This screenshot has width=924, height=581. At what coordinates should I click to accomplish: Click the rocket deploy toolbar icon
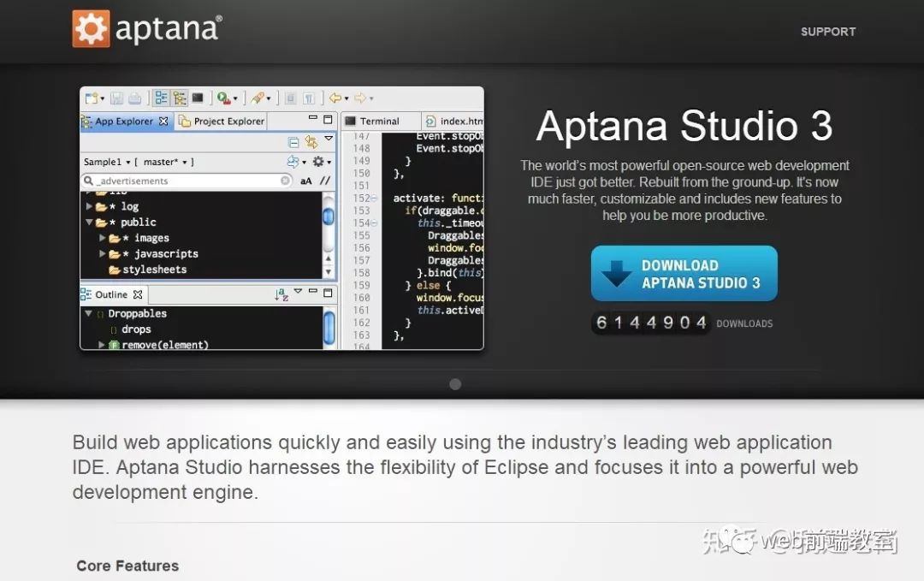coord(258,98)
